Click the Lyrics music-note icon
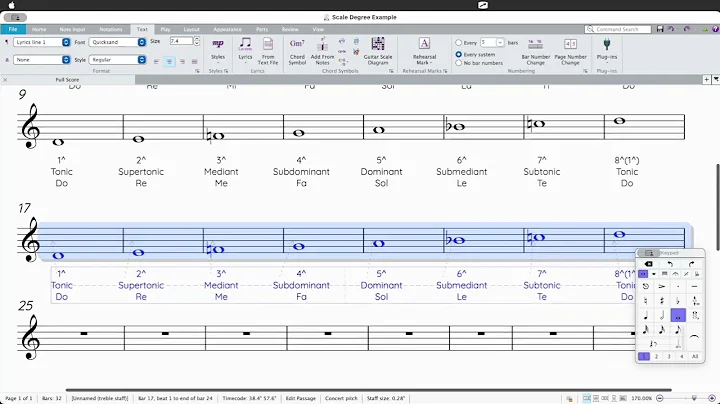The height and width of the screenshot is (404, 720). pos(245,45)
